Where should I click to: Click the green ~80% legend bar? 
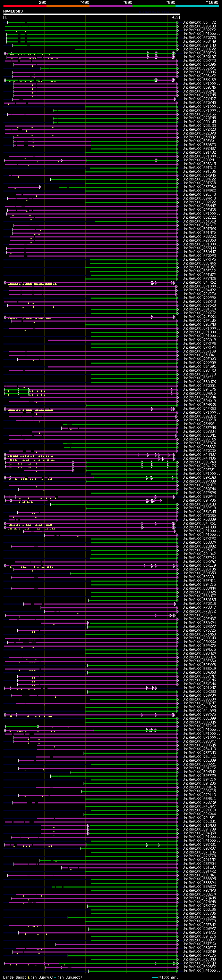pos(154,6)
